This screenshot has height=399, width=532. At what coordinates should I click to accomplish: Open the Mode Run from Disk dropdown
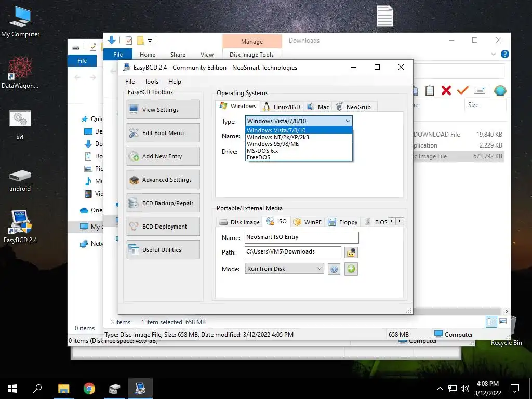point(284,269)
